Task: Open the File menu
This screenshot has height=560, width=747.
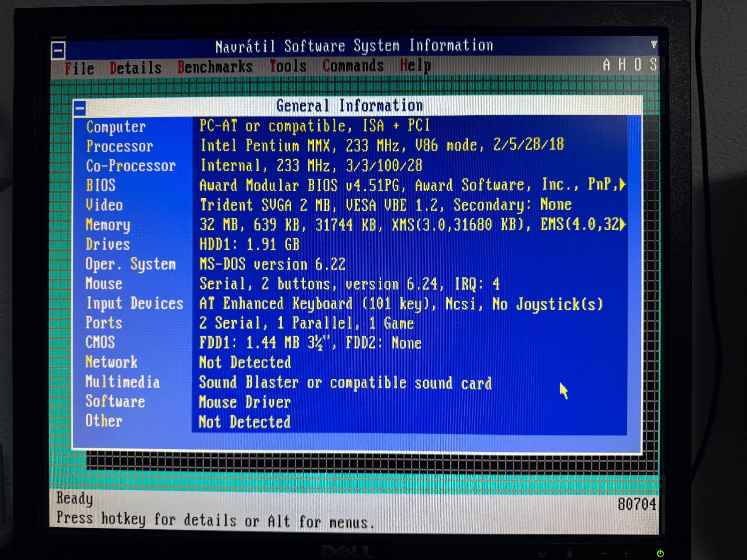Action: pos(79,68)
